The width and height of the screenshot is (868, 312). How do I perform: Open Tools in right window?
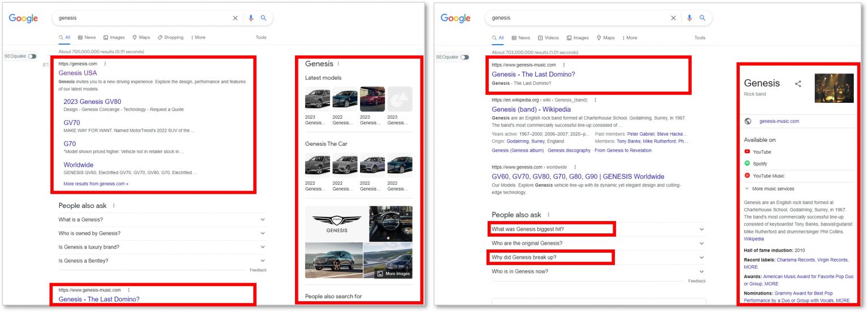[700, 38]
